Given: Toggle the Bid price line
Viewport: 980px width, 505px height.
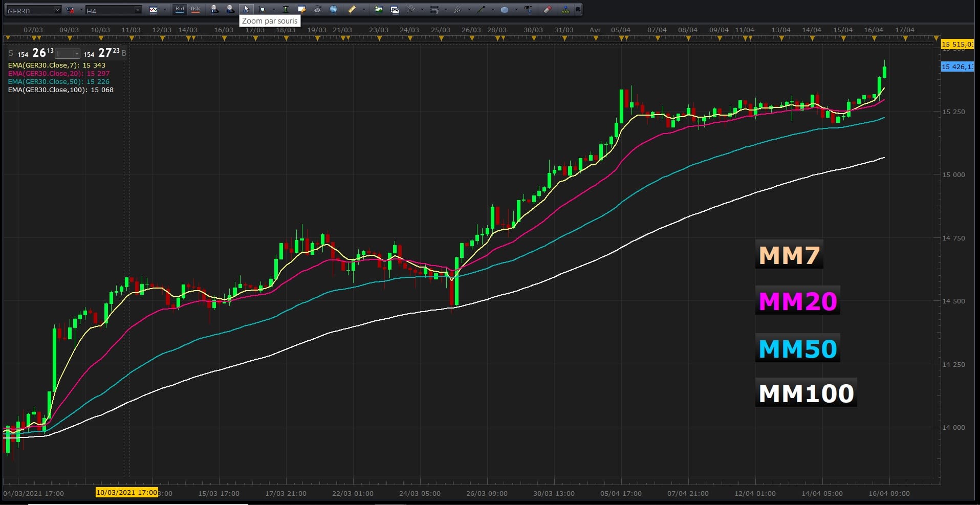Looking at the screenshot, I should point(180,10).
